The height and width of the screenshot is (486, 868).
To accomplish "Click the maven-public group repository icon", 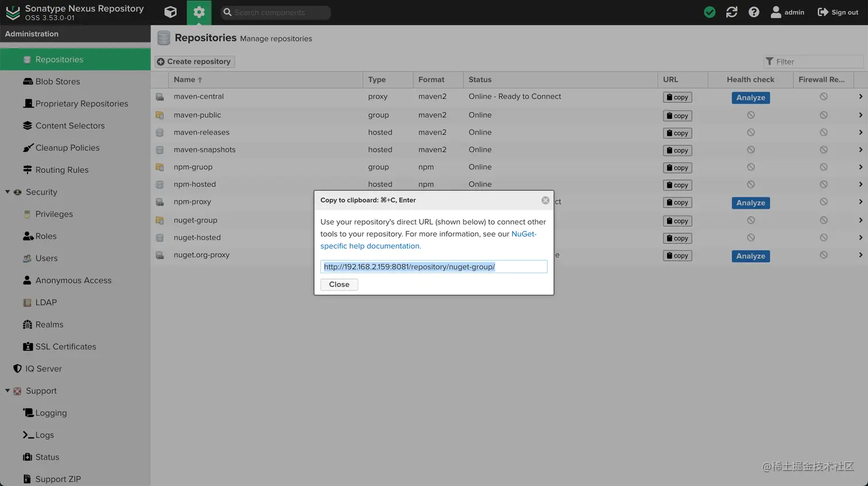I will click(160, 115).
